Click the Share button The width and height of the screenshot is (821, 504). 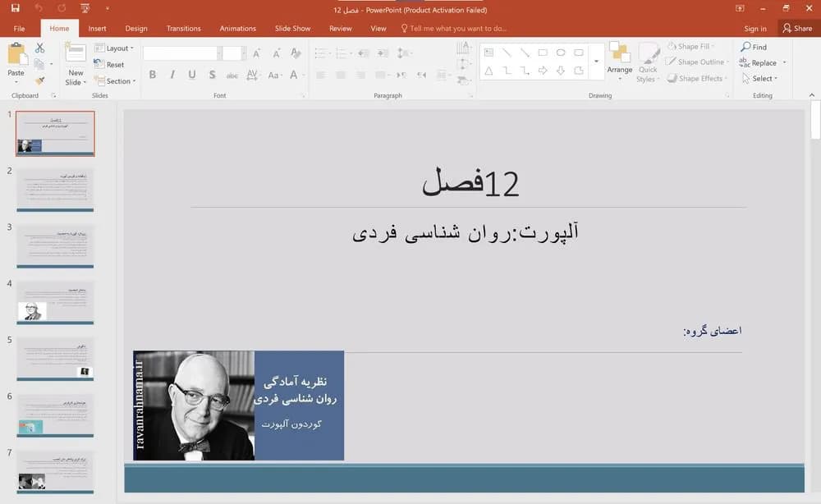pos(797,28)
